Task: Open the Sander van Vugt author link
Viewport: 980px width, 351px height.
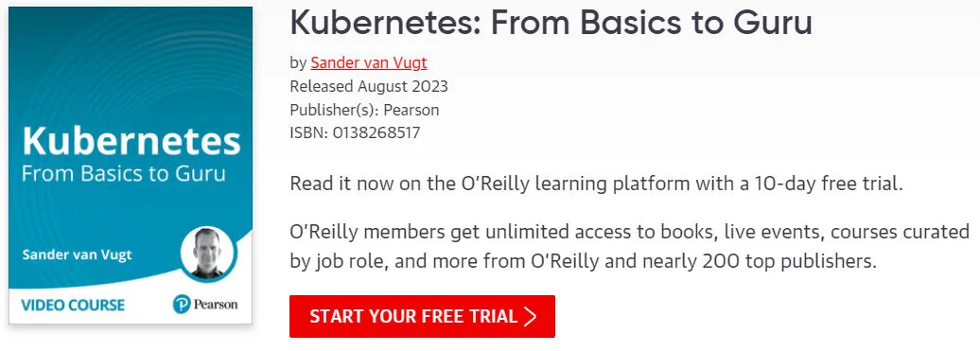Action: click(x=369, y=62)
